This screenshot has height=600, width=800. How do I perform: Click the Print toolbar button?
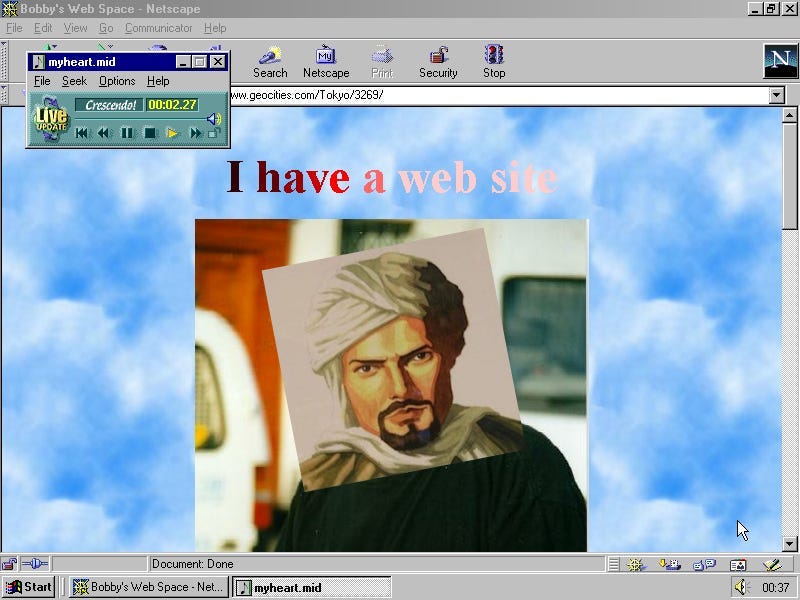[382, 62]
